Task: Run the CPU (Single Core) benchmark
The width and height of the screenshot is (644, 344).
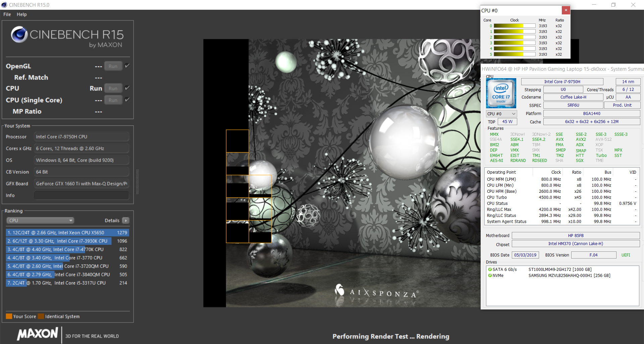Action: pos(113,100)
